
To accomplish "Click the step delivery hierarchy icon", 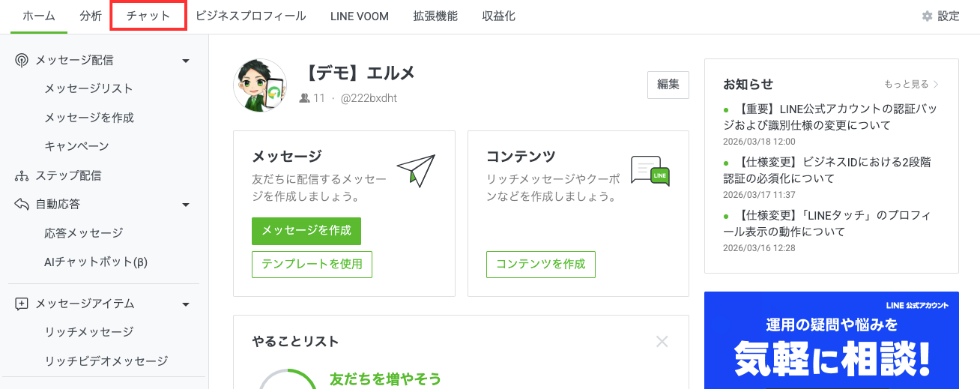I will coord(22,176).
